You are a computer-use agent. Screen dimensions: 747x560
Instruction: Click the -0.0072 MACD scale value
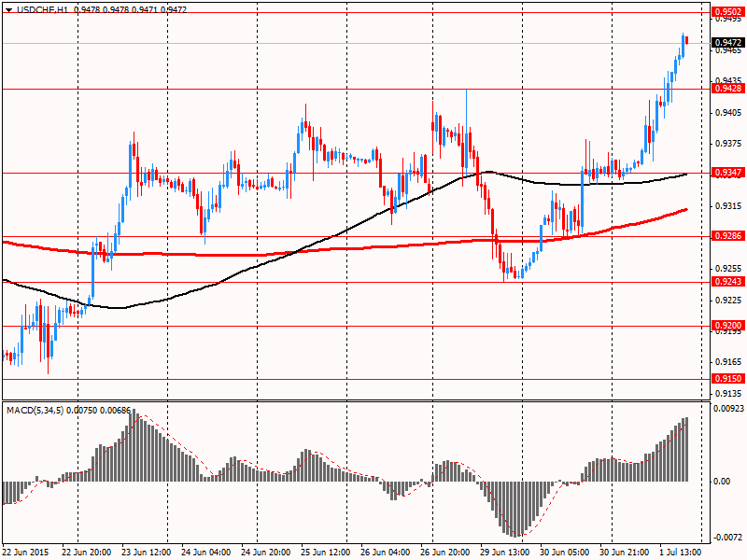[727, 538]
